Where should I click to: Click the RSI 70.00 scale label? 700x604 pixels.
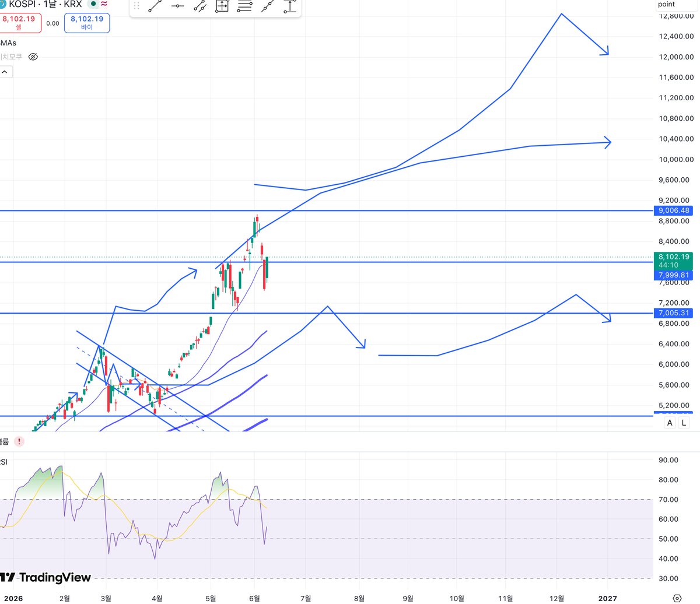(x=668, y=500)
